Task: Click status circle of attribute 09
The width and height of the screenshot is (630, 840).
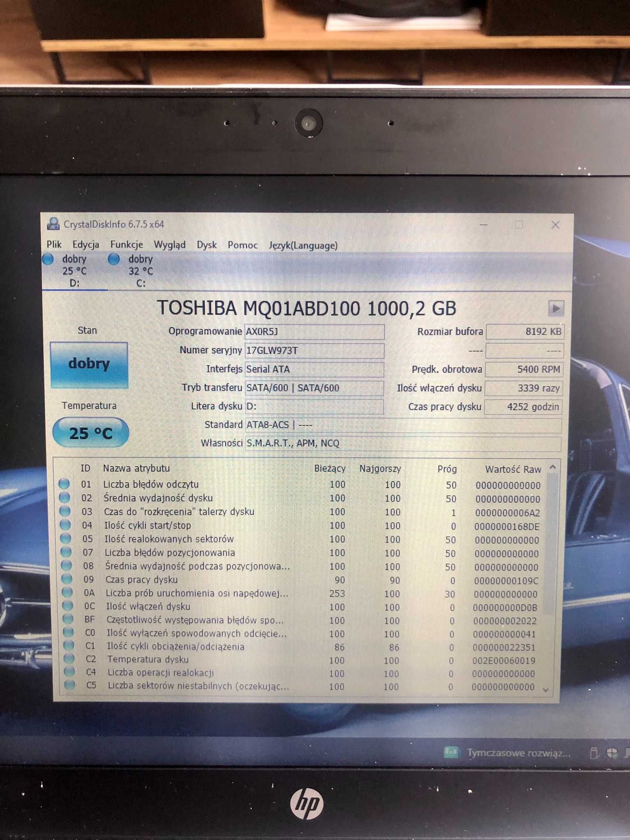Action: [x=67, y=579]
